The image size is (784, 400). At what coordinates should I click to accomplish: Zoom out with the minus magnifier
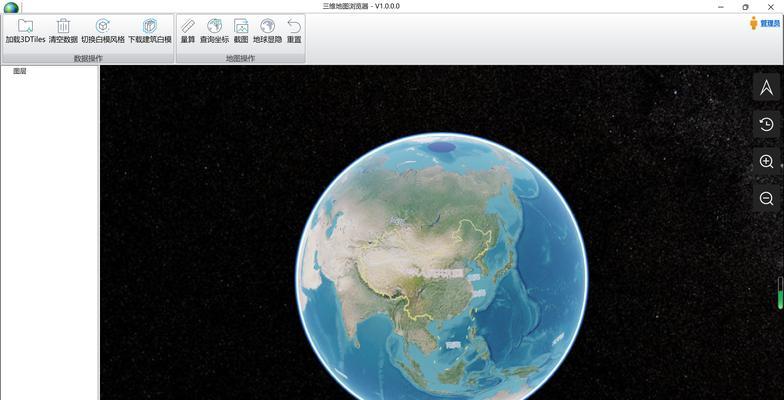pyautogui.click(x=766, y=198)
